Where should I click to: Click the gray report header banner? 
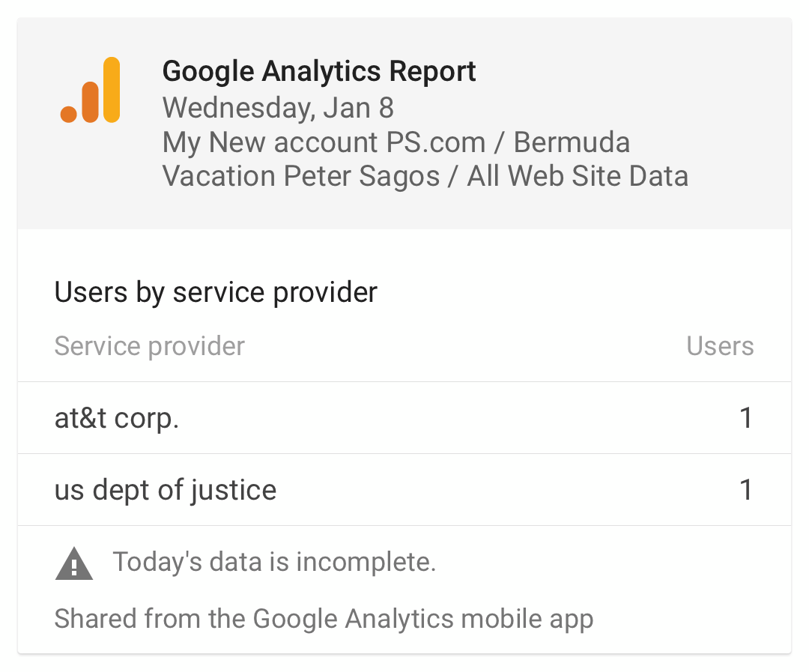point(404,124)
